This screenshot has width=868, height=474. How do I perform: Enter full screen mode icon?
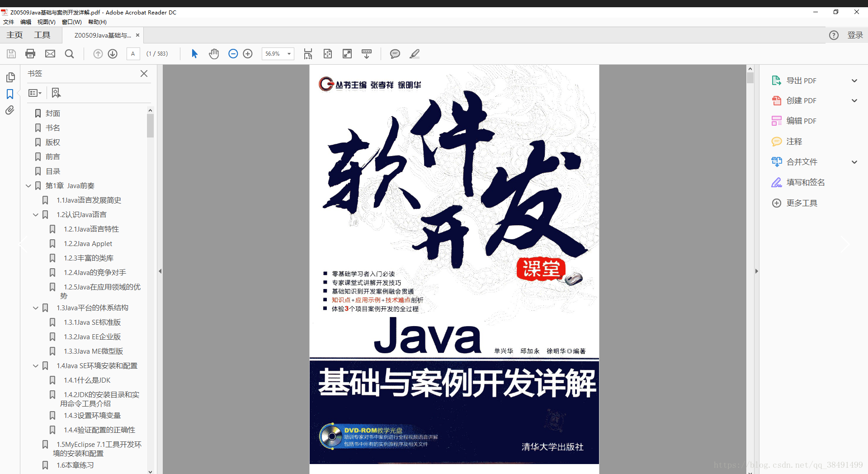347,54
